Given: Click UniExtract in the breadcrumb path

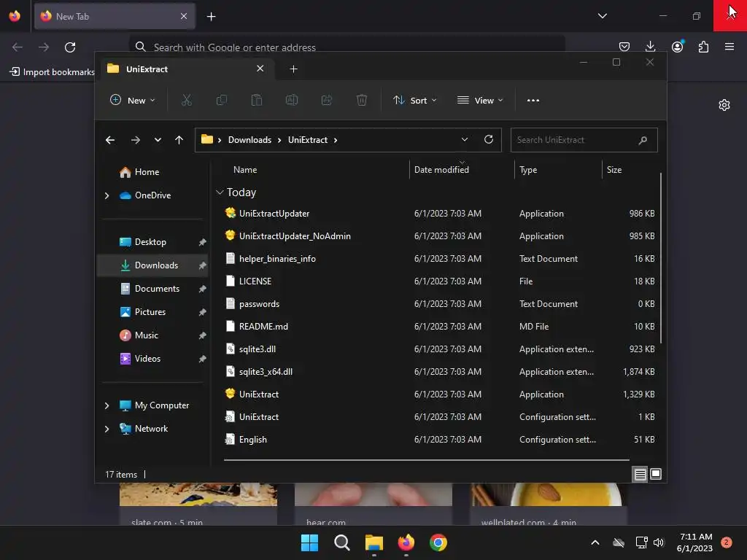Looking at the screenshot, I should click(308, 140).
